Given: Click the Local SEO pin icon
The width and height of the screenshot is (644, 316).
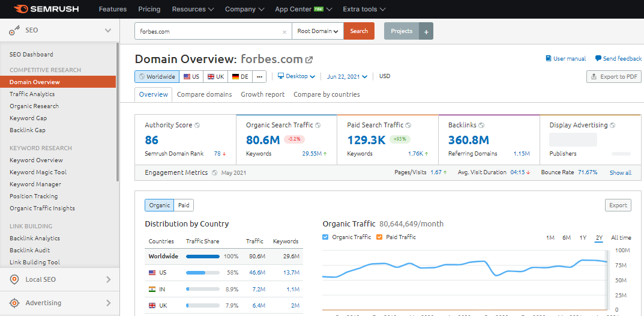Looking at the screenshot, I should pyautogui.click(x=14, y=279).
